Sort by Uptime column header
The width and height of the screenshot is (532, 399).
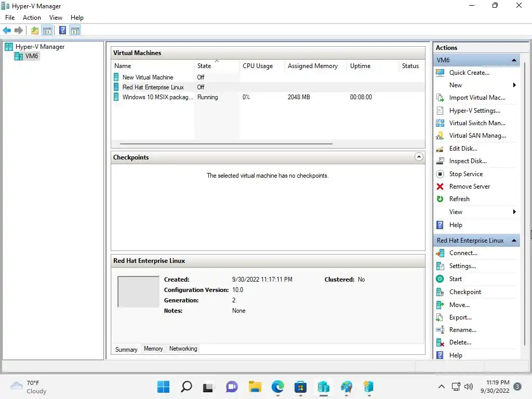coord(373,66)
